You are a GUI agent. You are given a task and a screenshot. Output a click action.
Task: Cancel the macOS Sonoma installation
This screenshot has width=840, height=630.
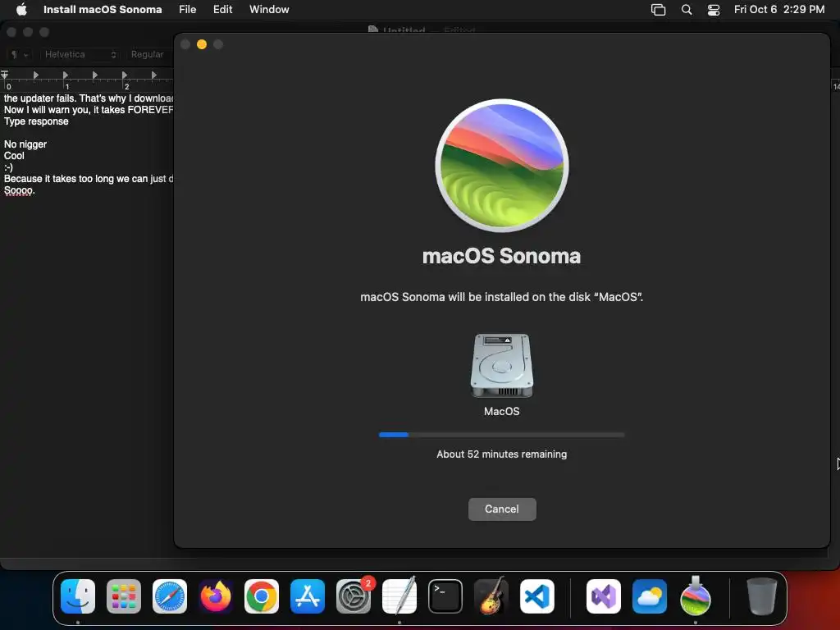502,509
